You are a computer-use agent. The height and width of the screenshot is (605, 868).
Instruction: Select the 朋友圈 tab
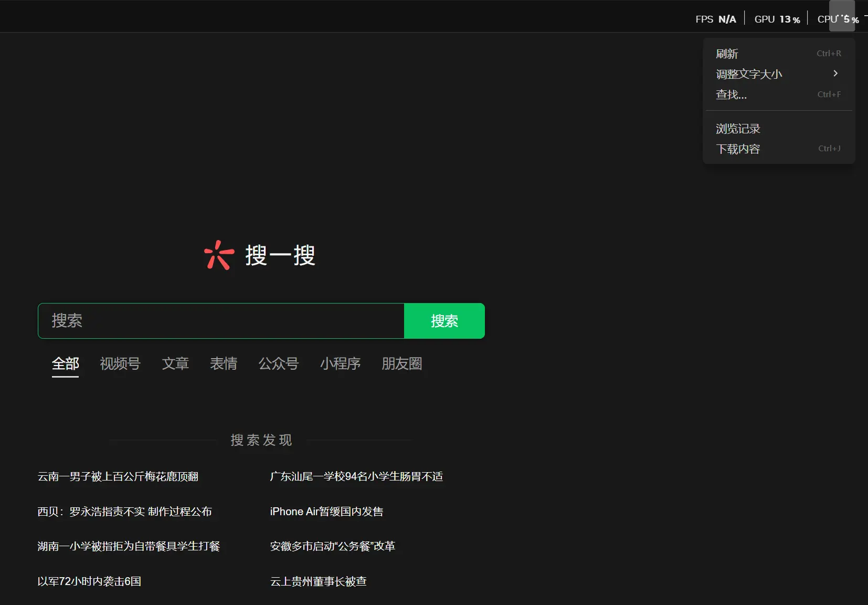click(402, 363)
